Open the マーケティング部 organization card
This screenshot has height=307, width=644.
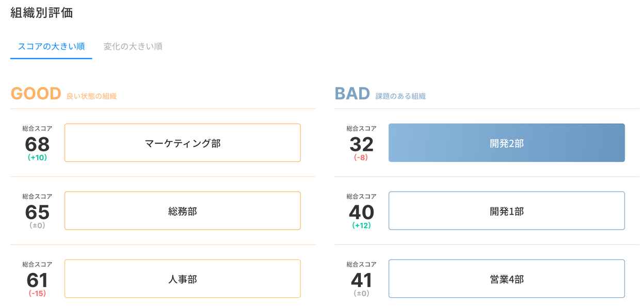(x=183, y=143)
